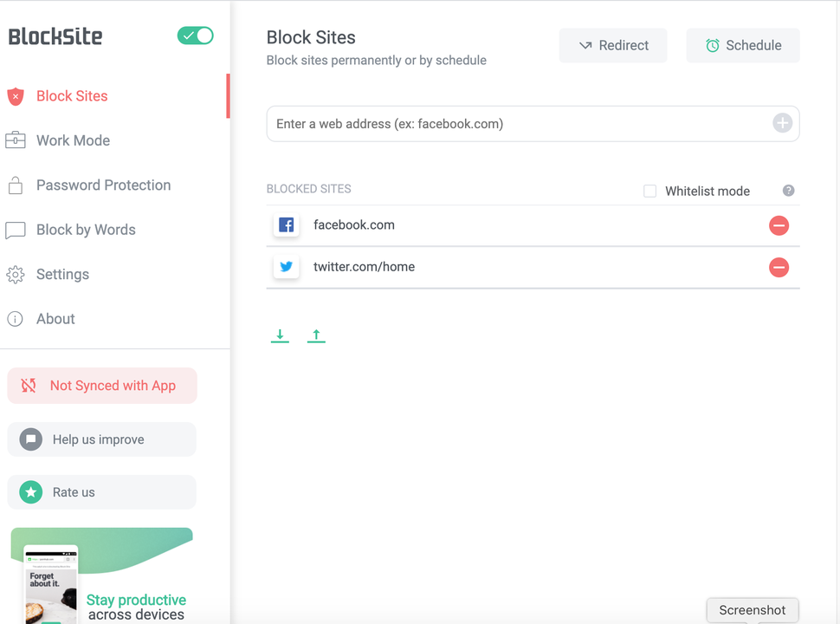Click the star icon in Rate us
This screenshot has height=624, width=840.
[x=31, y=492]
